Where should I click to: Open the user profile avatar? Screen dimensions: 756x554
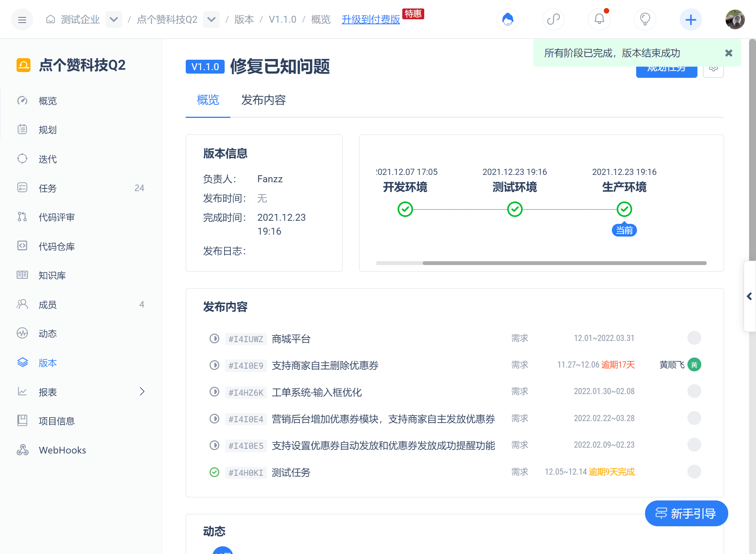pos(735,19)
